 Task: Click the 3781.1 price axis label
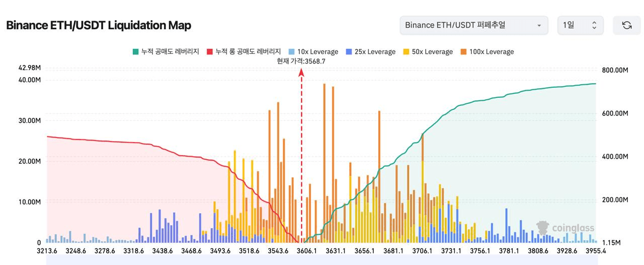[509, 250]
